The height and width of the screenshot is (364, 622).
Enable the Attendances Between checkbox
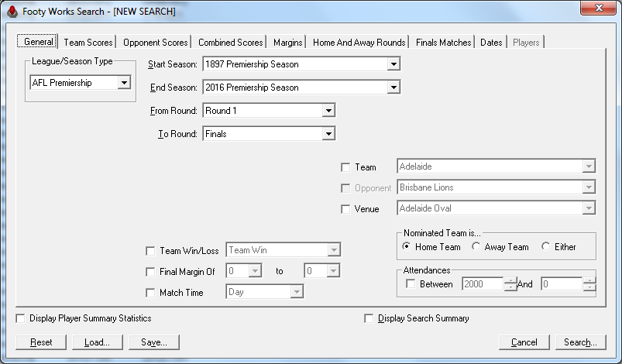411,284
